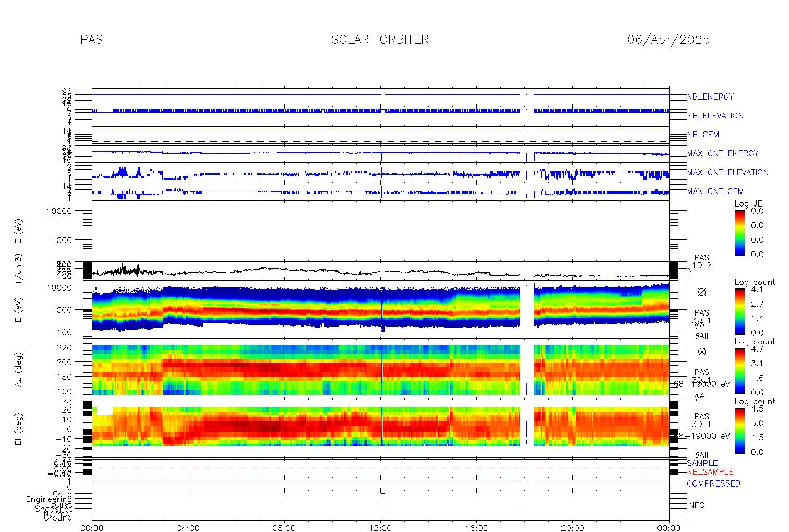Select the MAX_CNT_ELEVATION label
Image resolution: width=789 pixels, height=532 pixels.
(727, 172)
